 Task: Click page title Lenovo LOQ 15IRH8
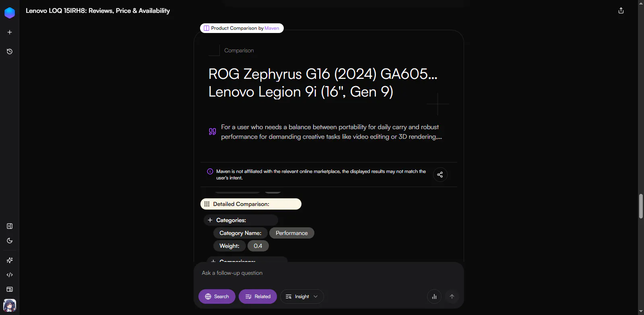pos(98,11)
